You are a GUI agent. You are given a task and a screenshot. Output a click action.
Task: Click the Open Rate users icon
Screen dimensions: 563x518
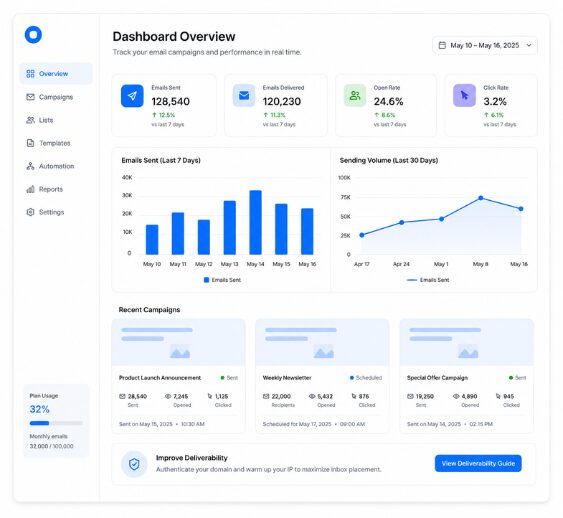coord(355,95)
